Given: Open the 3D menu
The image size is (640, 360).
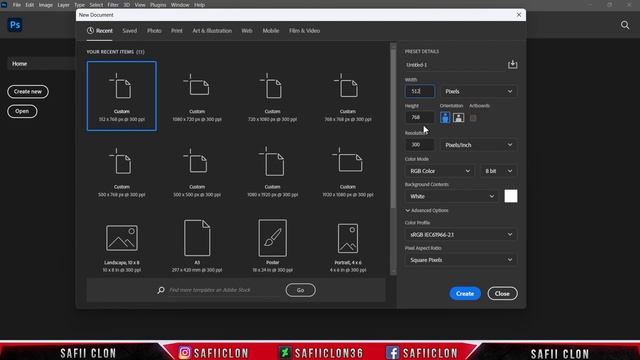Looking at the screenshot, I should 127,5.
